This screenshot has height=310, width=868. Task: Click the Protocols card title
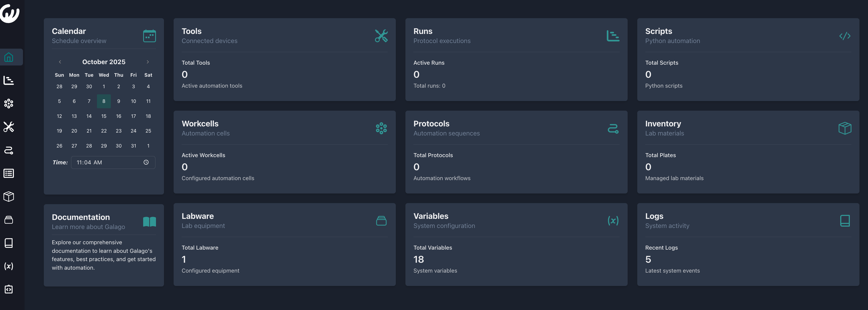click(x=431, y=123)
